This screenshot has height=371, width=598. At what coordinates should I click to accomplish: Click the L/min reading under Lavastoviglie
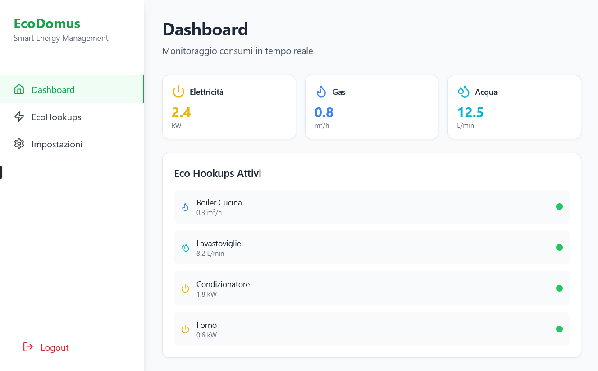[210, 253]
